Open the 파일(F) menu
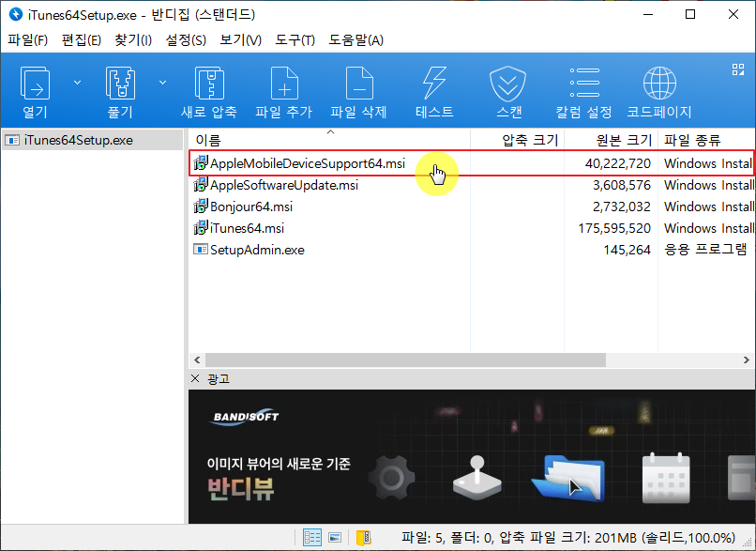756x551 pixels. [28, 40]
